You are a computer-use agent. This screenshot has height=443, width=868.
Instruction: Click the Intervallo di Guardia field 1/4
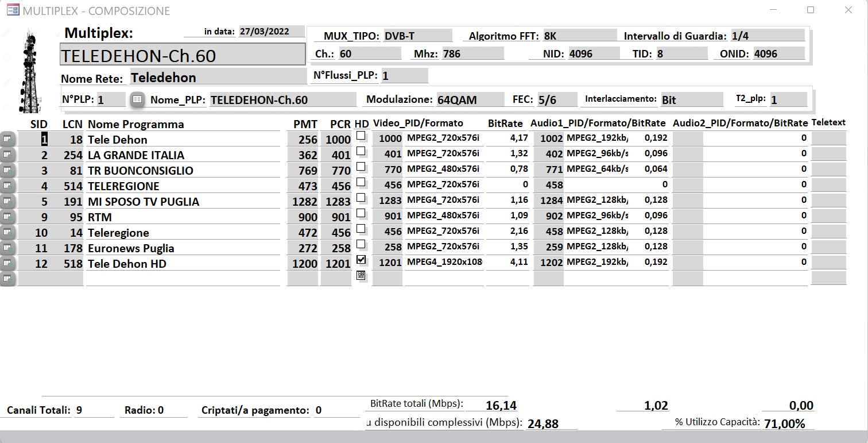click(767, 36)
